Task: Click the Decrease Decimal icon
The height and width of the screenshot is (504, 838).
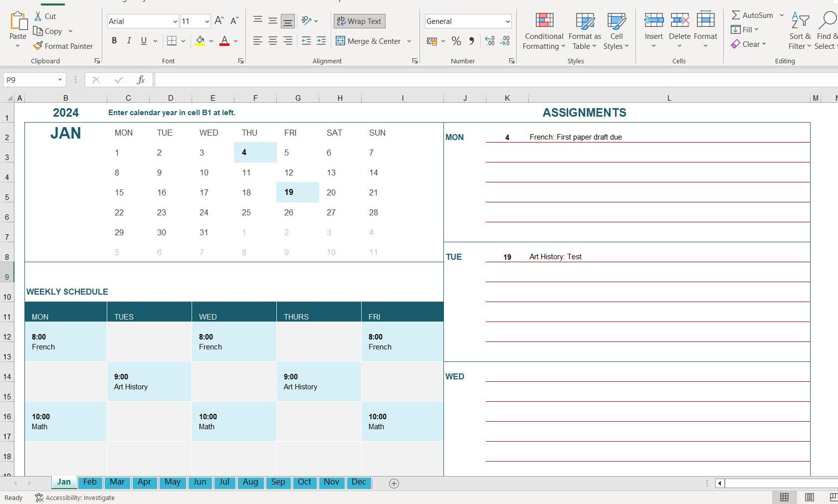Action: [505, 41]
